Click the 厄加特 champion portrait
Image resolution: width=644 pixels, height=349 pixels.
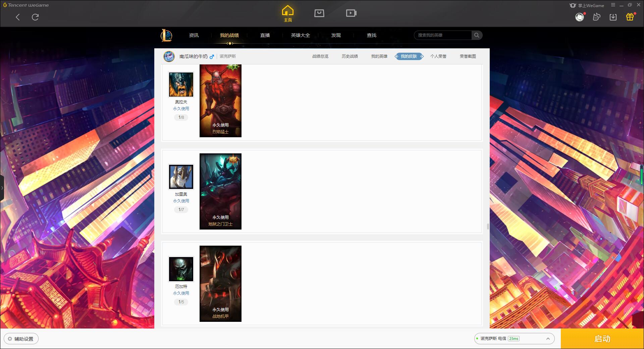[x=181, y=269]
